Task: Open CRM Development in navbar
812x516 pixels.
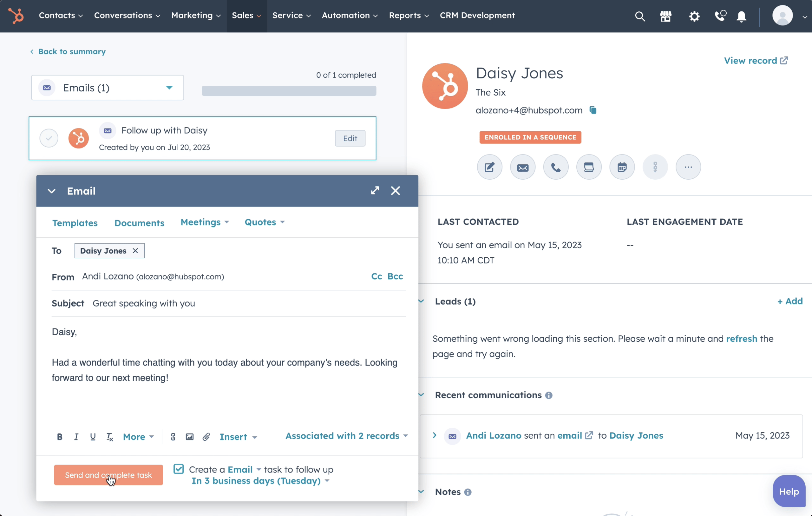Action: pos(477,16)
